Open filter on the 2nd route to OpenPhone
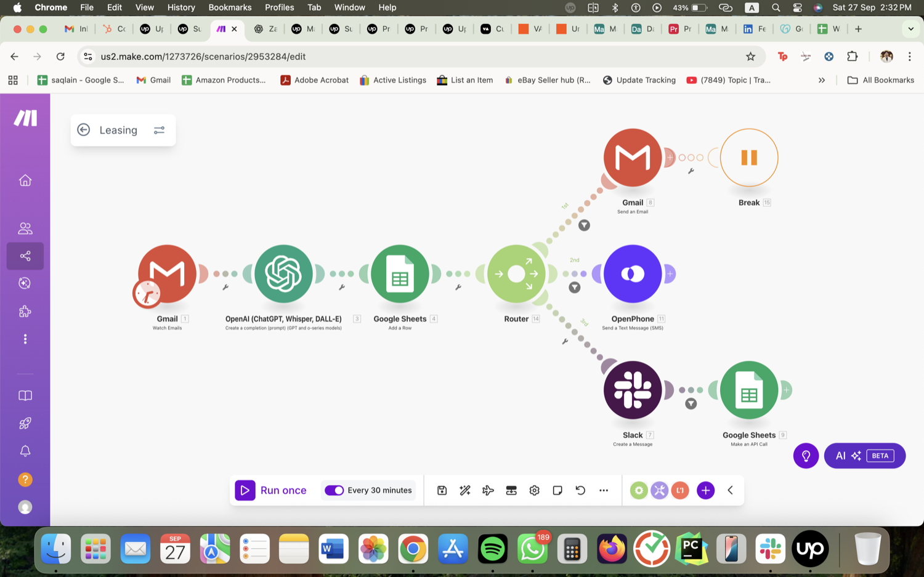 [574, 288]
